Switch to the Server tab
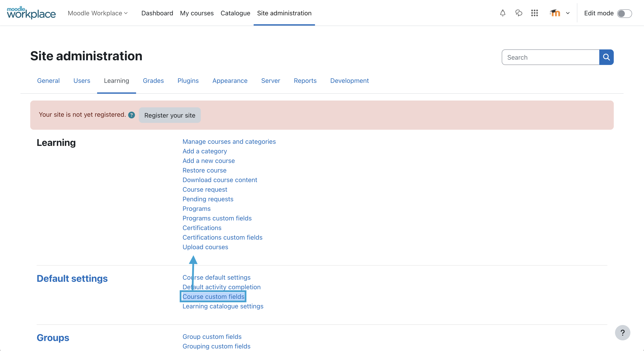Viewport: 644px width, 351px height. coord(270,81)
